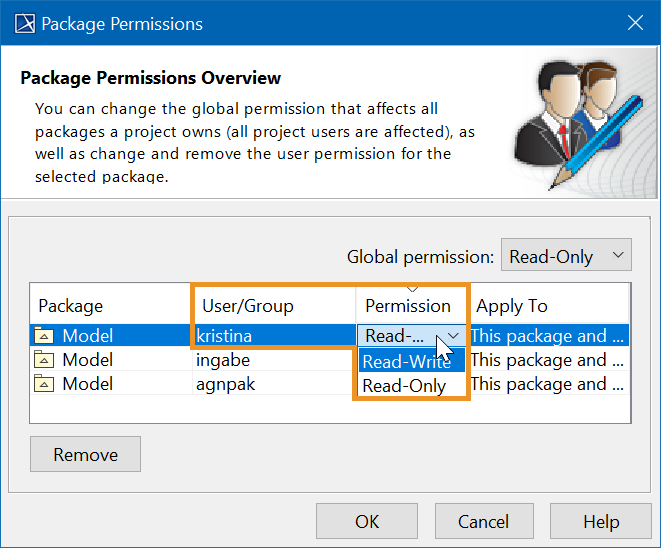
Task: Select the Apply To cell for agnpak
Action: click(548, 384)
